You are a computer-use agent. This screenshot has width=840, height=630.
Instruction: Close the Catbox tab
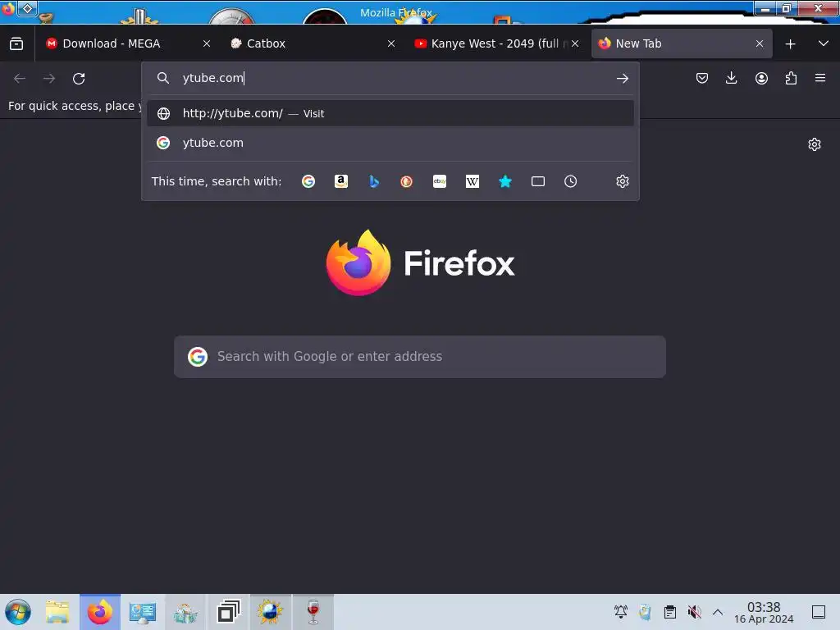click(x=391, y=44)
